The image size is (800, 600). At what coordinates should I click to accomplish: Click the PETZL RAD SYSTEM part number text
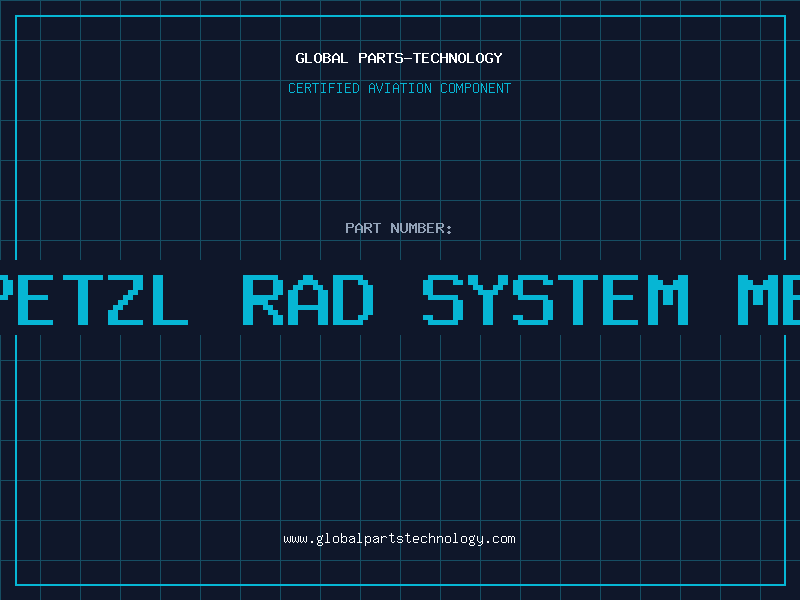400,299
